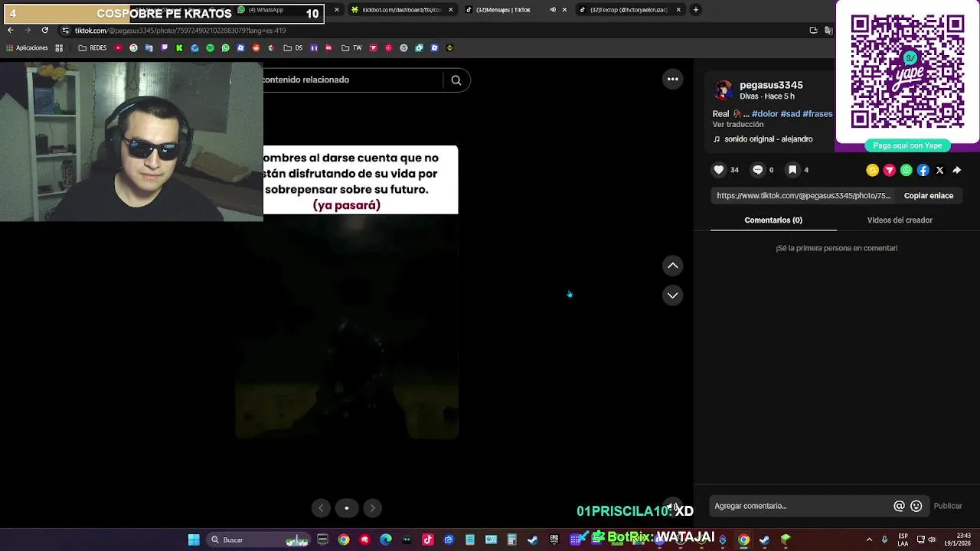
Task: Save the post with the bookmark icon
Action: point(792,170)
